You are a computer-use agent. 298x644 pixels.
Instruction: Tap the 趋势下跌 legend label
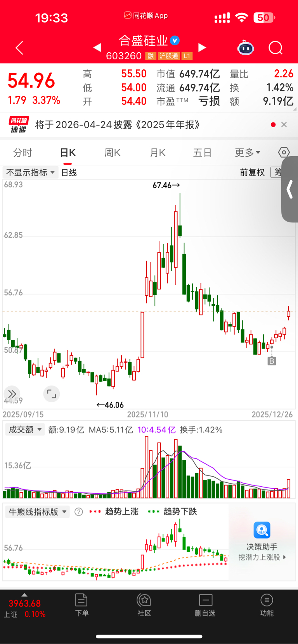pos(180,511)
